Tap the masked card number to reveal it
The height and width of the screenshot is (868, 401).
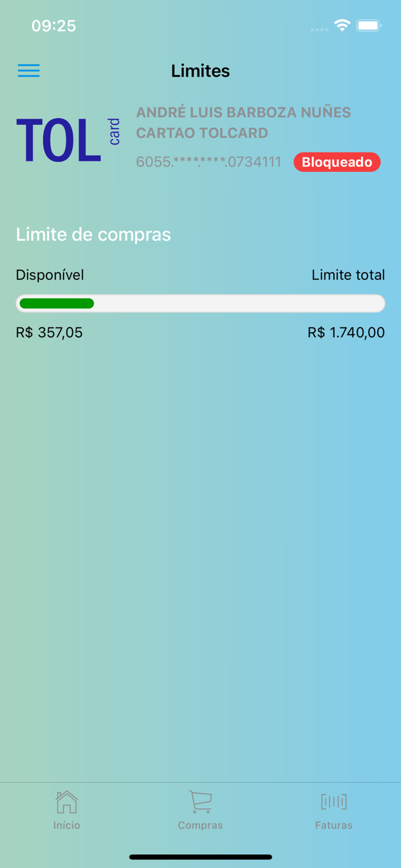209,162
